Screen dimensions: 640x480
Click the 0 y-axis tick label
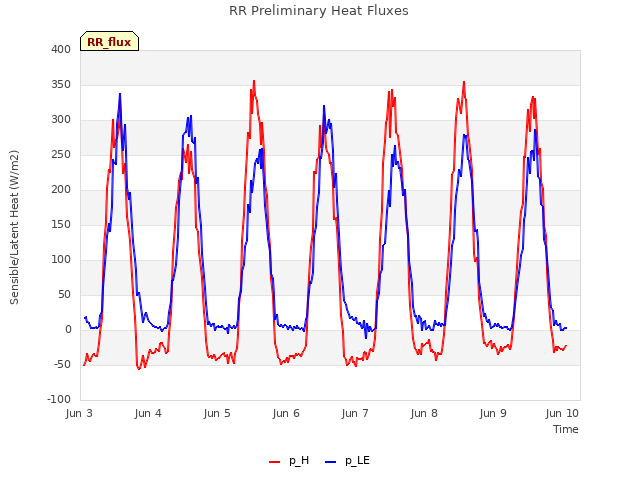[x=68, y=329]
